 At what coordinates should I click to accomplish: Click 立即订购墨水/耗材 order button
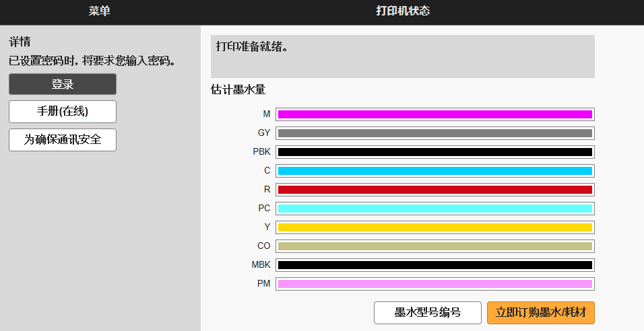pyautogui.click(x=540, y=313)
